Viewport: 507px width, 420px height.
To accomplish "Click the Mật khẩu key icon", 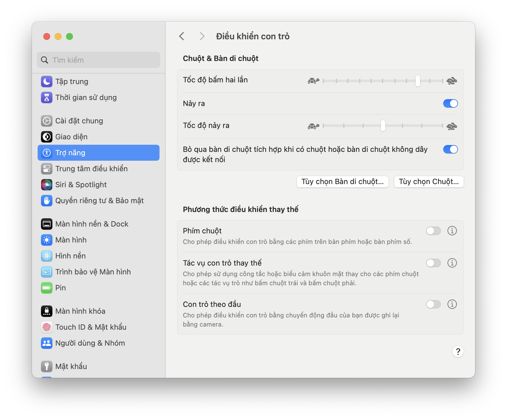I will (x=47, y=366).
